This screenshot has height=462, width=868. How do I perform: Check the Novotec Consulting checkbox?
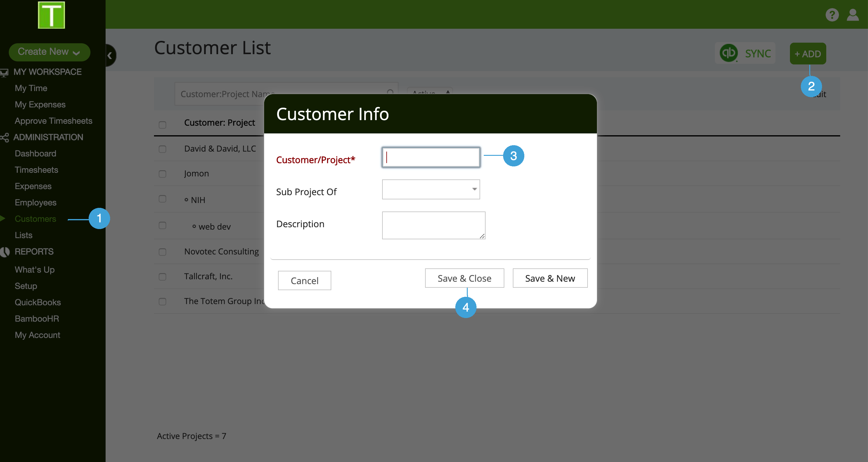(162, 252)
